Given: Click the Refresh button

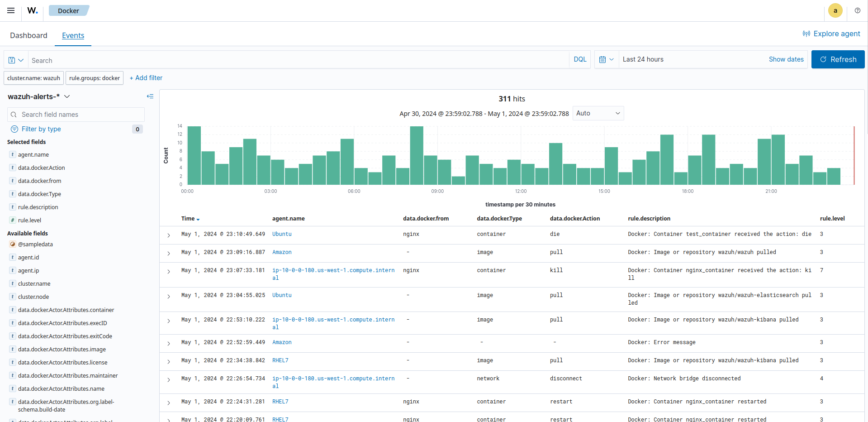Looking at the screenshot, I should pyautogui.click(x=838, y=59).
